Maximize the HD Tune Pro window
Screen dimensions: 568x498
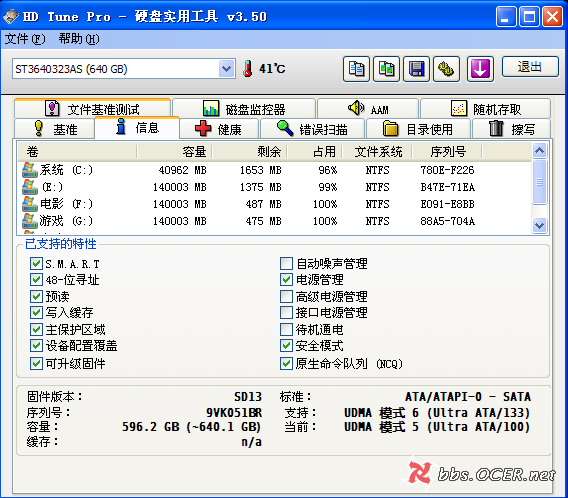(529, 16)
